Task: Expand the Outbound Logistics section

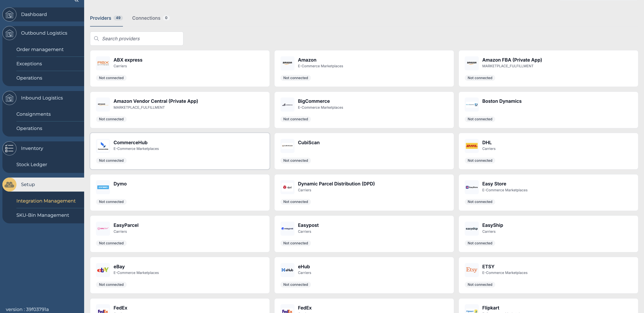Action: click(x=44, y=33)
